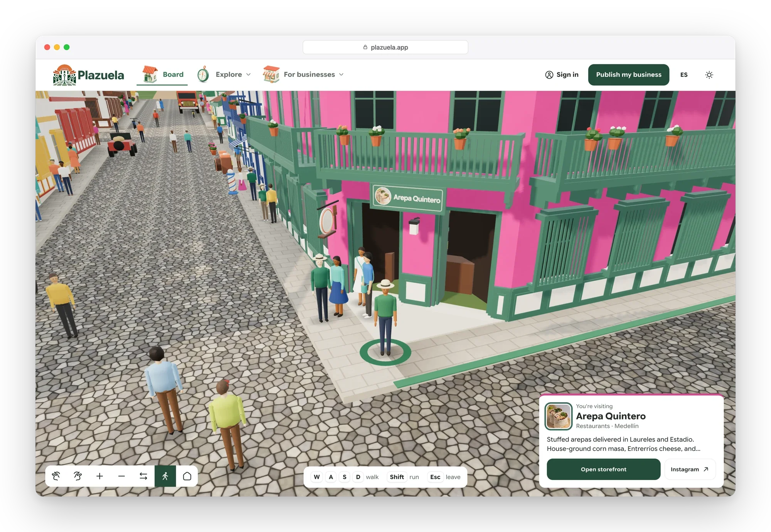Click the Arepa Quintero card thumbnail
Viewport: 771px width, 532px height.
pos(558,416)
